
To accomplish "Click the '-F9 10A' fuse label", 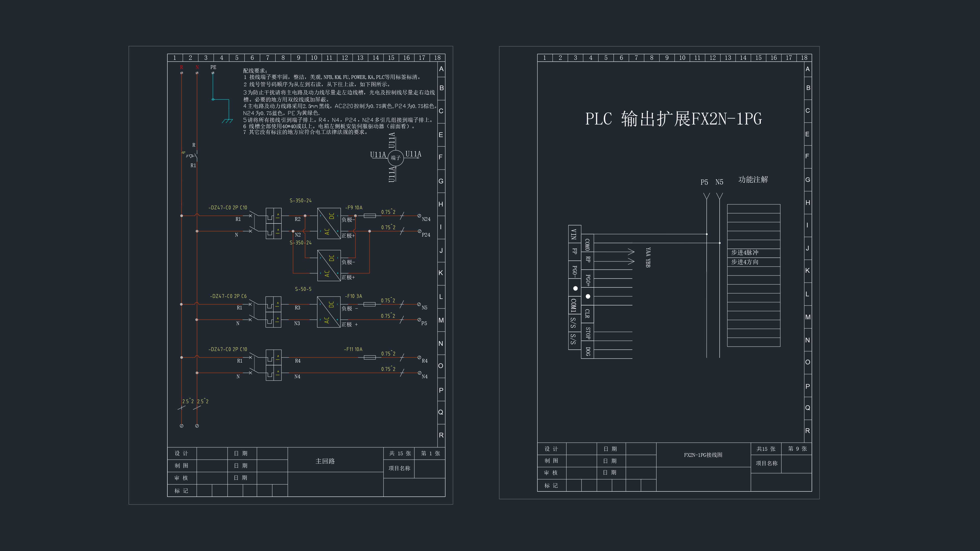I will click(354, 208).
